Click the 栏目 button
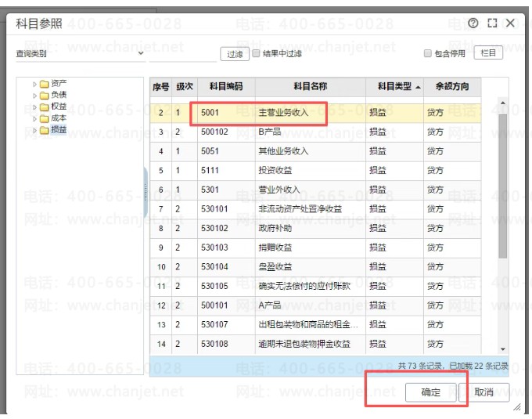The height and width of the screenshot is (419, 532). tap(488, 53)
